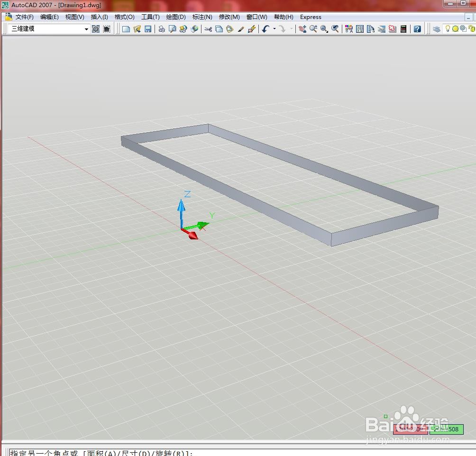Screen dimensions: 476x456
Task: Click the green dynamic input coordinate field
Action: [x=446, y=429]
